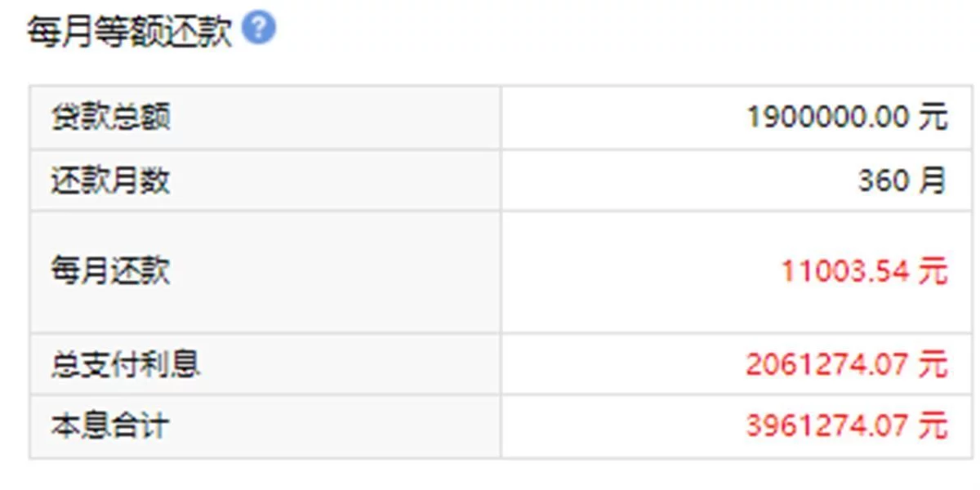This screenshot has width=980, height=490.
Task: Click the 月 unit after 360
Action: click(x=932, y=180)
